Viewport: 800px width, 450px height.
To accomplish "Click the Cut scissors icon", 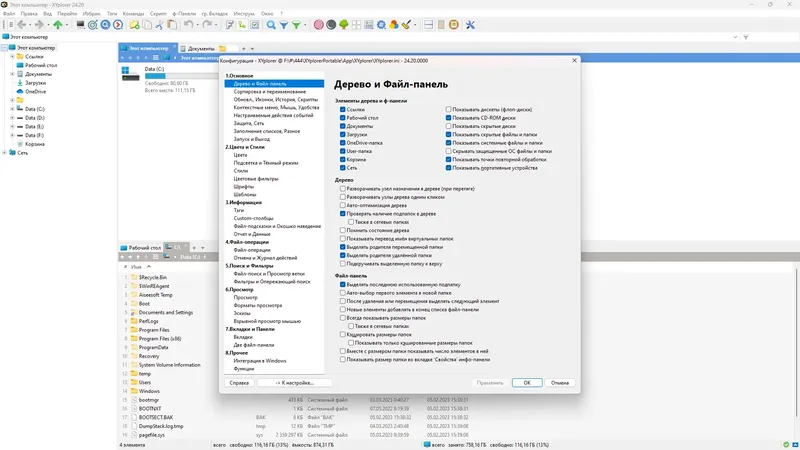I will click(x=159, y=24).
